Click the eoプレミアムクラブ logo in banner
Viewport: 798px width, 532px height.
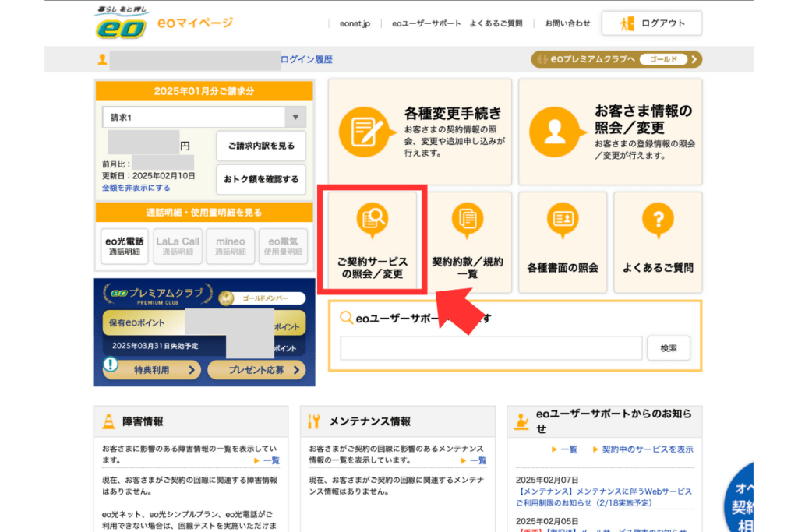(x=157, y=294)
